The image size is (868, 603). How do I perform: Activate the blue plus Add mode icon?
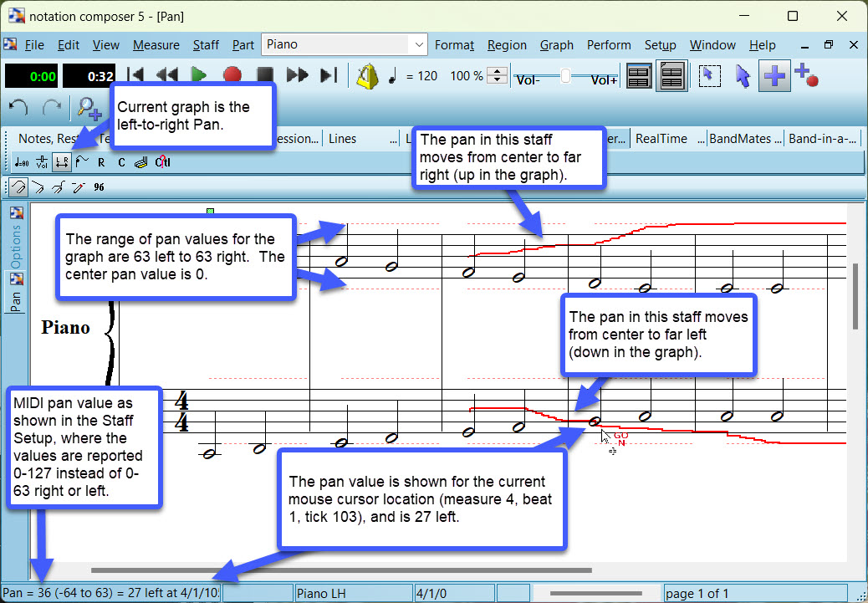(x=774, y=76)
